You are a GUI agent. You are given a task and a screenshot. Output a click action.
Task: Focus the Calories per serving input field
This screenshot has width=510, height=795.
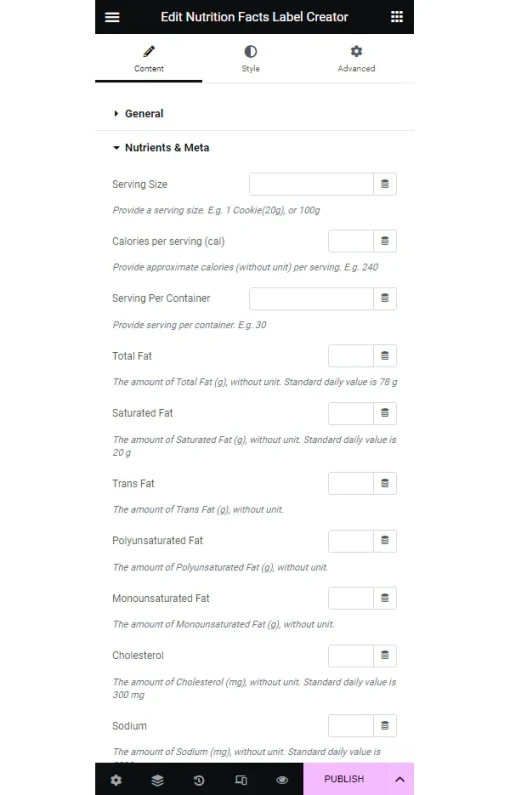[351, 241]
